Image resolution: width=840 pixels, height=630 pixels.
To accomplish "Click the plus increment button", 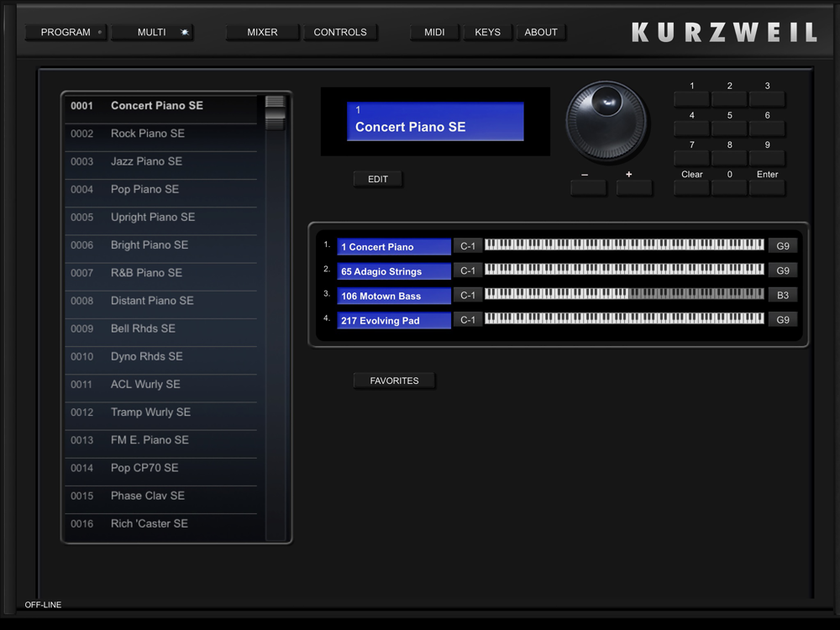I will [634, 188].
